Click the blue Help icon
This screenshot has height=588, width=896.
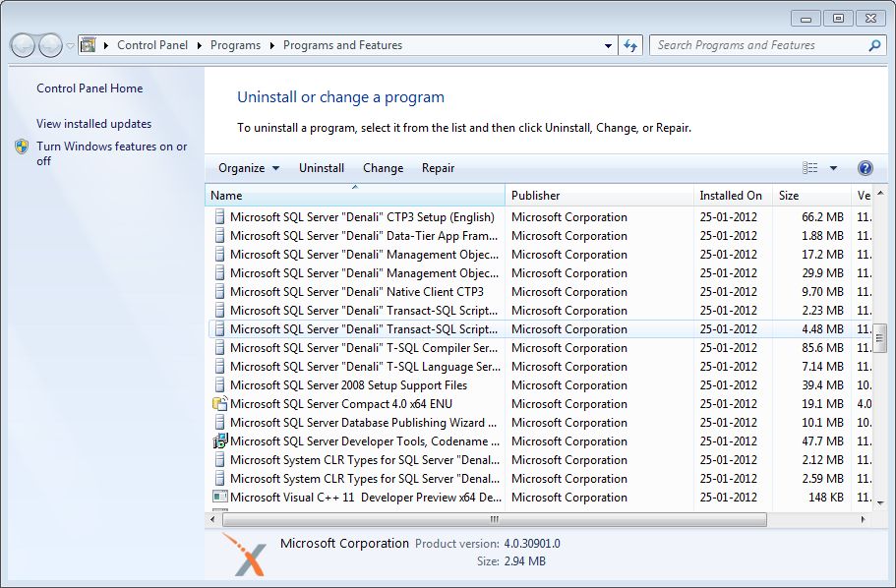click(x=866, y=168)
